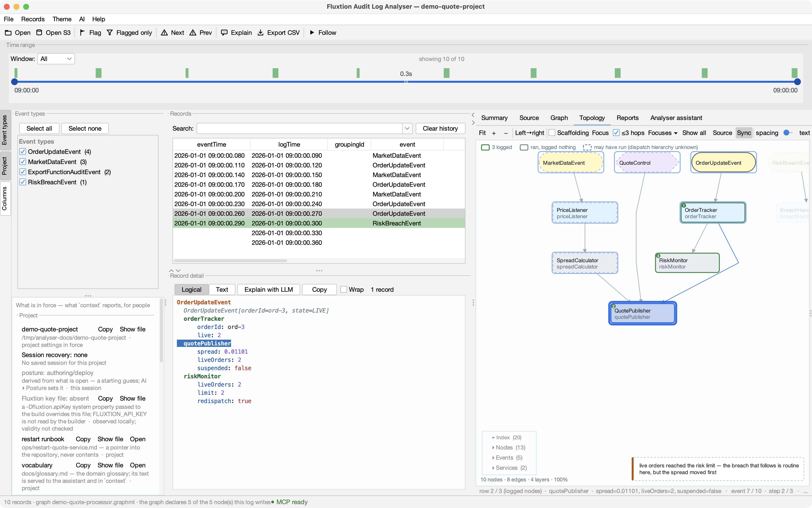Viewport: 812px width, 508px height.
Task: Toggle the ≤3 hops checkbox
Action: pos(616,133)
